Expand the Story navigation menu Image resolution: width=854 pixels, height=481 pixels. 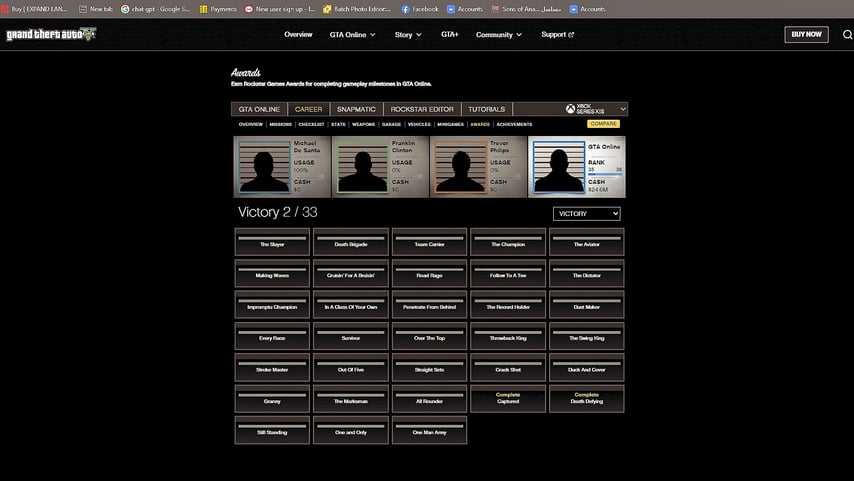pyautogui.click(x=408, y=34)
